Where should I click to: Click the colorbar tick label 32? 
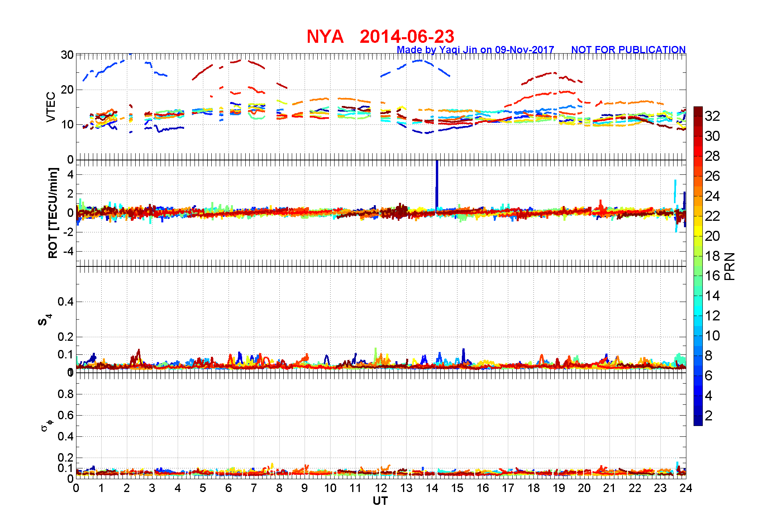(712, 116)
